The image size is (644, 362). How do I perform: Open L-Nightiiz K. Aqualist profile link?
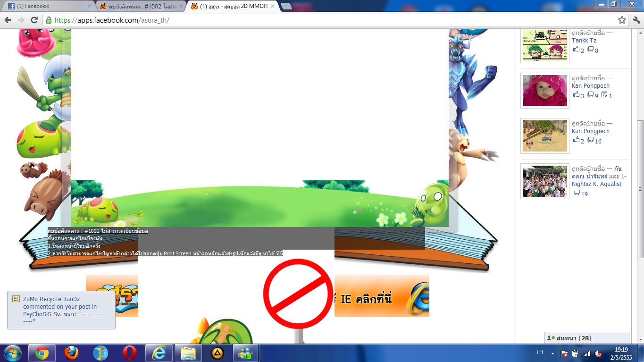[598, 180]
